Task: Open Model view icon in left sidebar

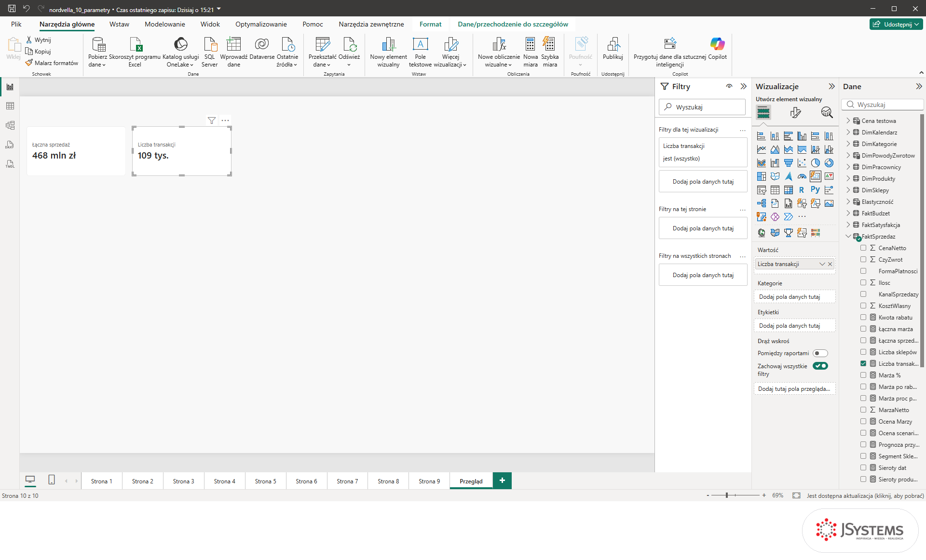Action: [x=10, y=125]
